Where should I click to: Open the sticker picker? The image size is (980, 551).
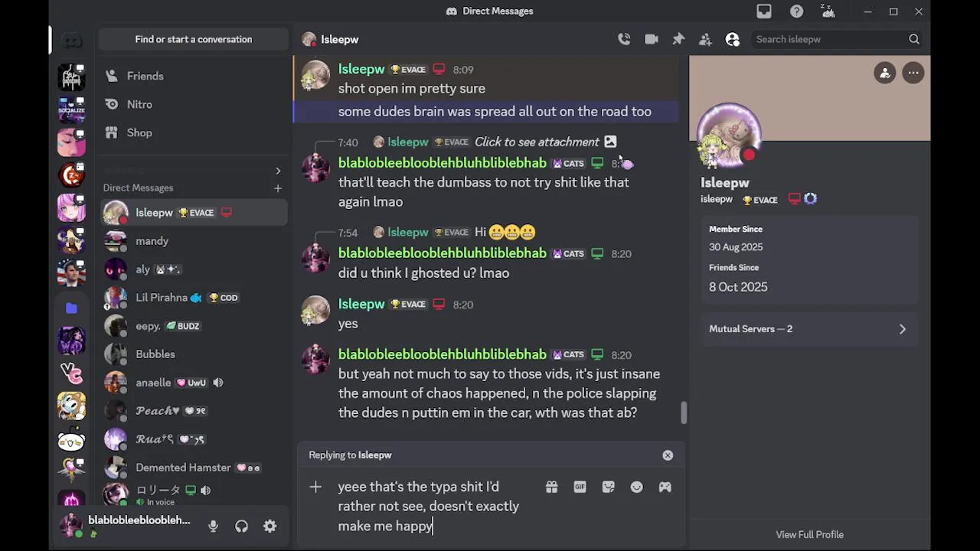608,487
